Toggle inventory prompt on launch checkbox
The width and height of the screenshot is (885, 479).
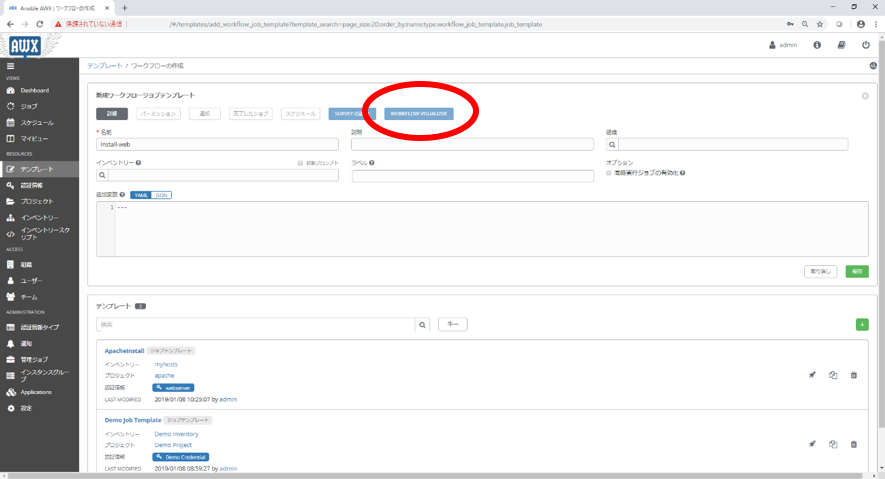[x=300, y=162]
